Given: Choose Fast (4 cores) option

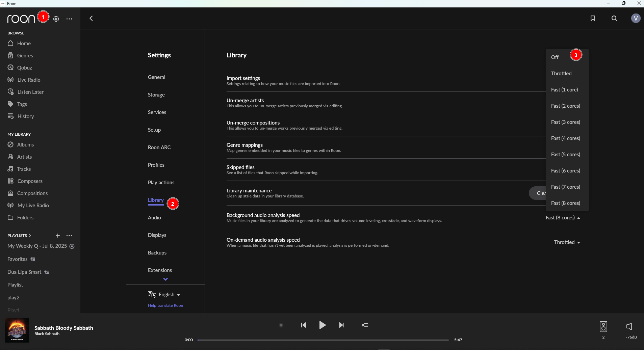Looking at the screenshot, I should click(x=565, y=138).
